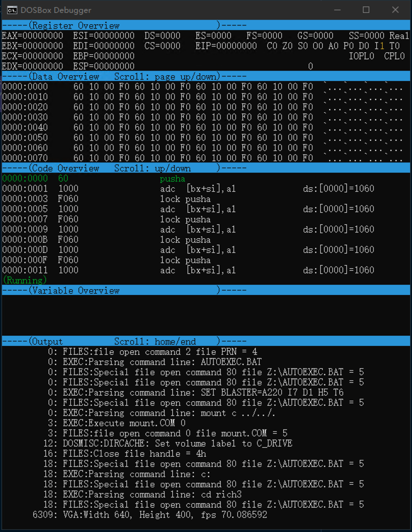
Task: Click code address 0000:0007
Action: tap(25, 219)
